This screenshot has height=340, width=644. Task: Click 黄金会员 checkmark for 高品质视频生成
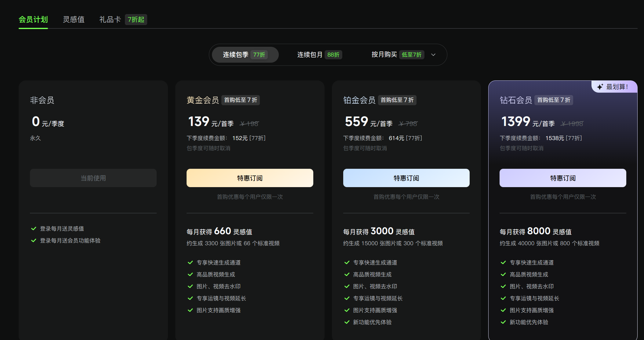point(190,274)
